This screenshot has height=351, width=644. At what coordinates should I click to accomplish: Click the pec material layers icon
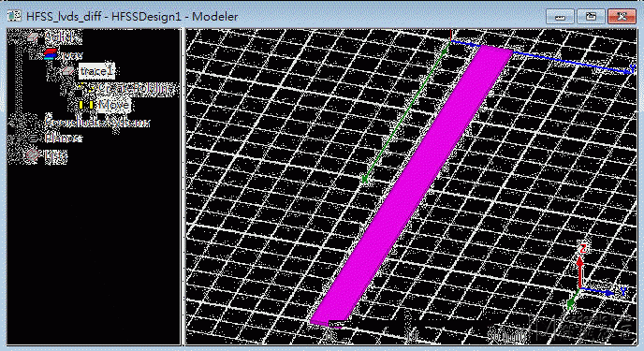click(x=50, y=54)
